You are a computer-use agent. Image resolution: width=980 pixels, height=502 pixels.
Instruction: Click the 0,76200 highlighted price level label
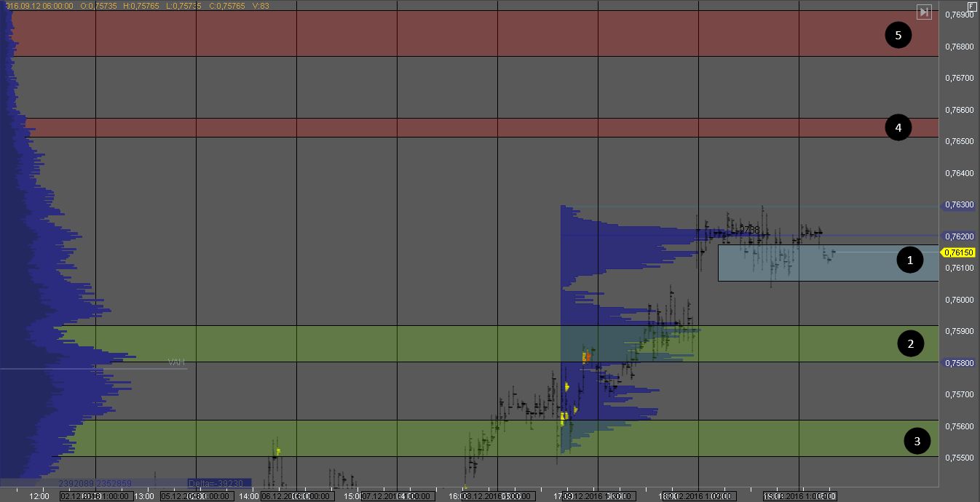click(958, 236)
